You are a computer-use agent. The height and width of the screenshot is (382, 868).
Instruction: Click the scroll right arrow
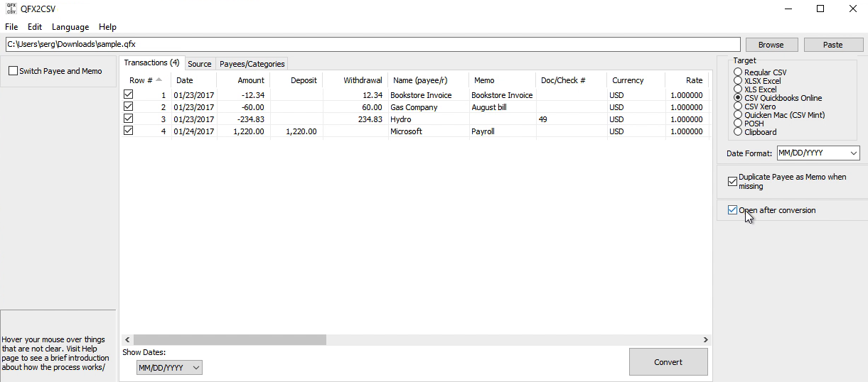click(705, 340)
